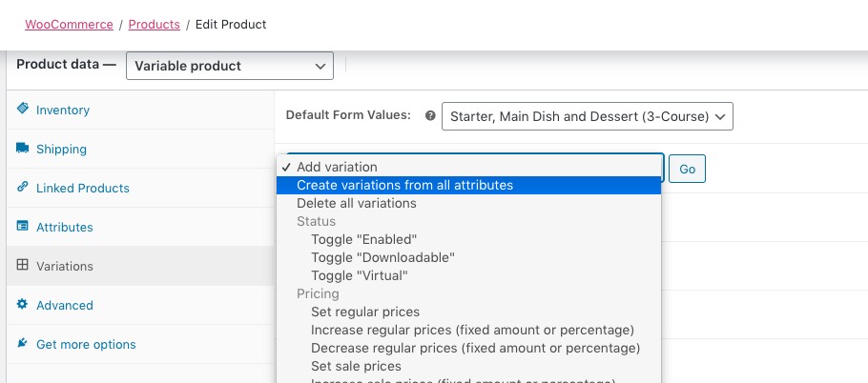
Task: Choose Toggle "Downloadable" option
Action: coord(382,257)
